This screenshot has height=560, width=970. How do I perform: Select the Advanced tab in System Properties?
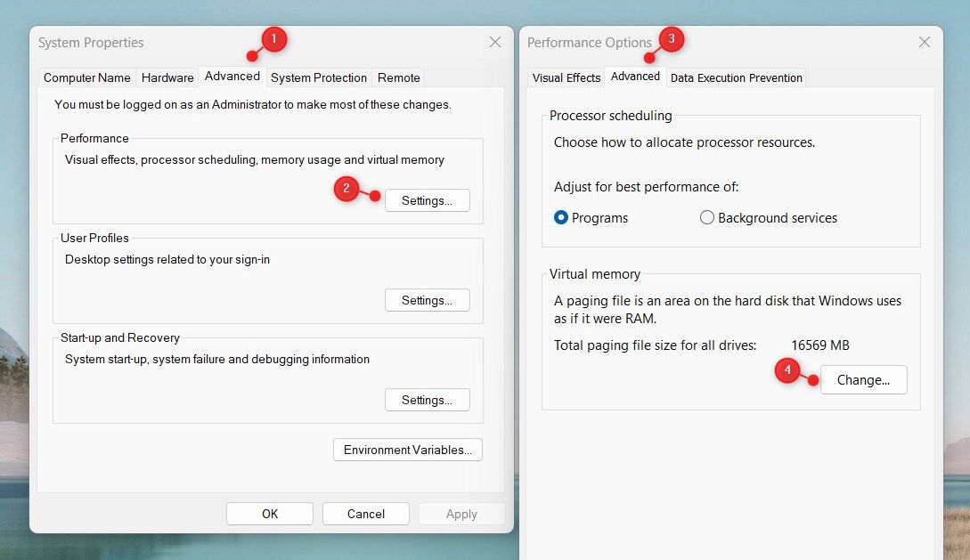tap(232, 77)
